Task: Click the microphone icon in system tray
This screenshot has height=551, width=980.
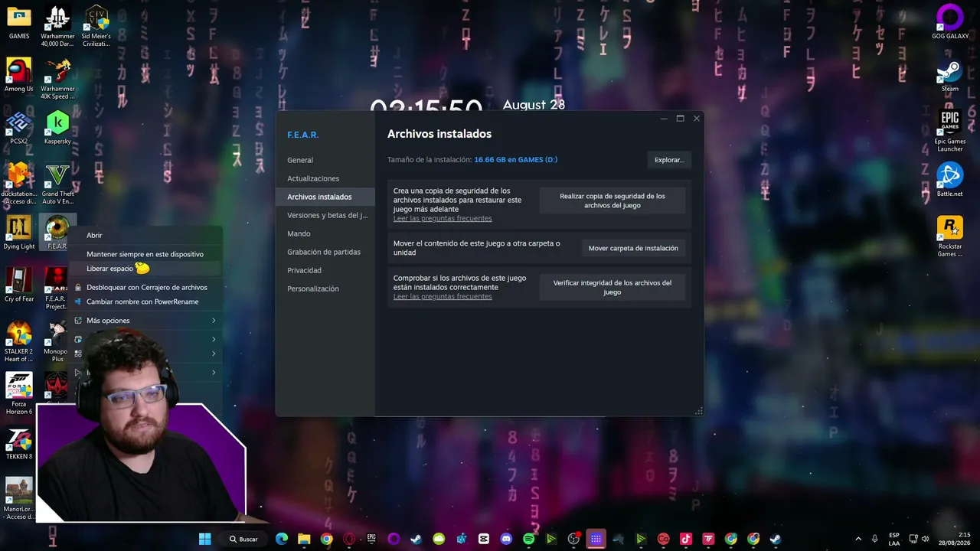Action: pyautogui.click(x=874, y=539)
